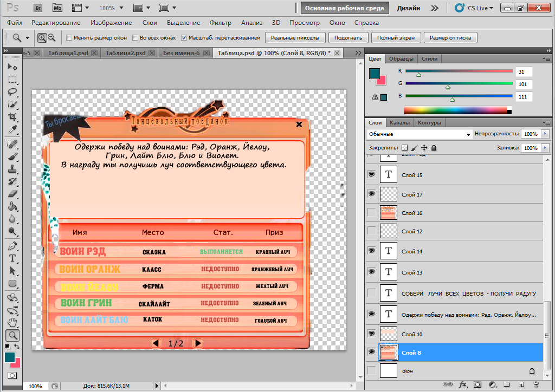This screenshot has height=392, width=555.
Task: Switch to the Таблица1.psd document tab
Action: point(68,53)
